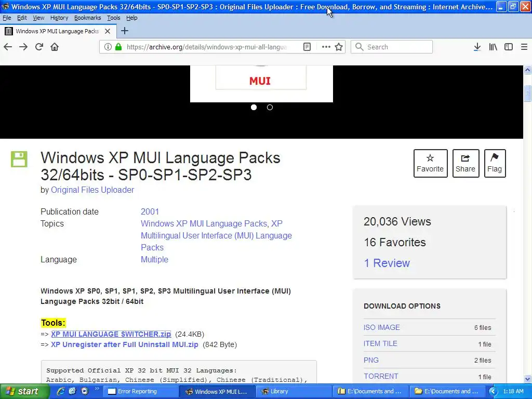Screen dimensions: 532x399
Task: Open the 1 Review link
Action: [x=387, y=263]
